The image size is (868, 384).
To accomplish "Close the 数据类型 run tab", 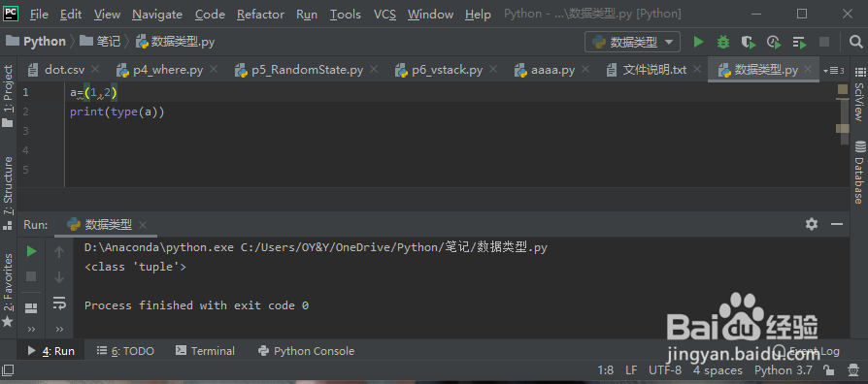I will [x=143, y=225].
